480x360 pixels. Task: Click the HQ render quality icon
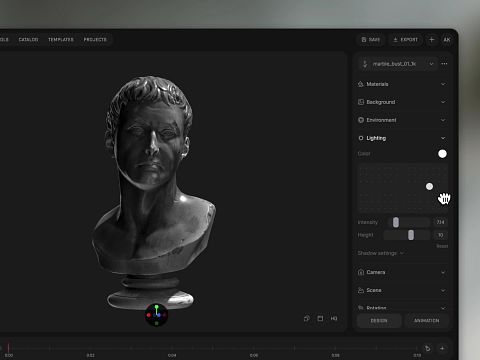tap(334, 318)
